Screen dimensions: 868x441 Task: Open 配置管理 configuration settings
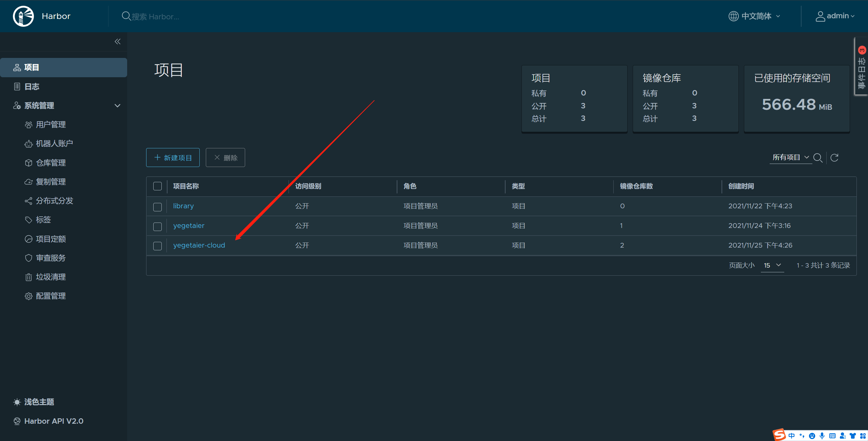51,296
